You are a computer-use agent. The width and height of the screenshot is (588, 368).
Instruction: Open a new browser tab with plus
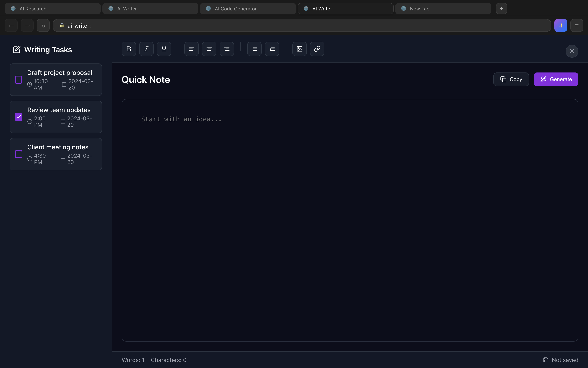click(x=501, y=9)
